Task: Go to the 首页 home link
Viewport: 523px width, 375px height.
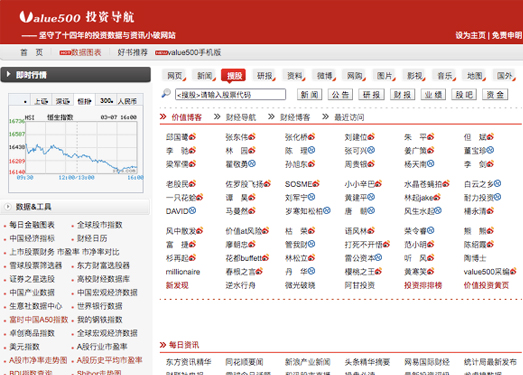Action: [32, 52]
